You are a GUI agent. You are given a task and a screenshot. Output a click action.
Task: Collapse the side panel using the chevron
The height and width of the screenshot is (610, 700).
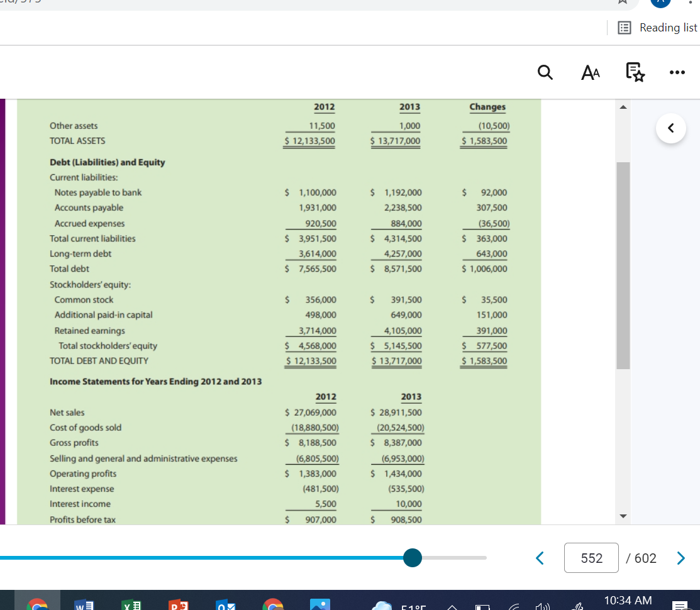tap(671, 128)
